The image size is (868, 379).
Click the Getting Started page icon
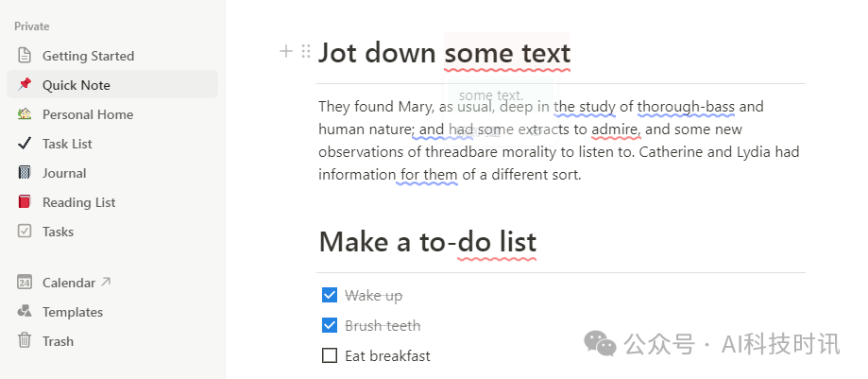tap(25, 56)
